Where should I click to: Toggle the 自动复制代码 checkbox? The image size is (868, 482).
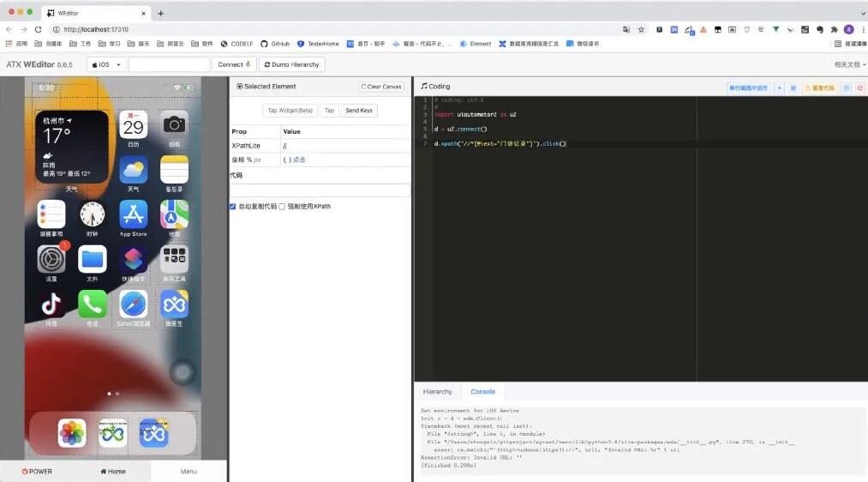tap(232, 206)
